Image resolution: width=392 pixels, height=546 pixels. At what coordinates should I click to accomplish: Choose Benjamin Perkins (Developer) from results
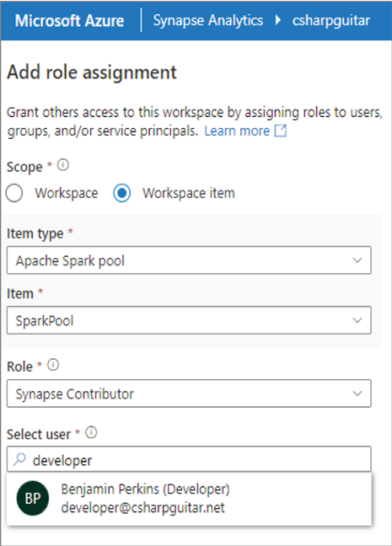tap(189, 499)
